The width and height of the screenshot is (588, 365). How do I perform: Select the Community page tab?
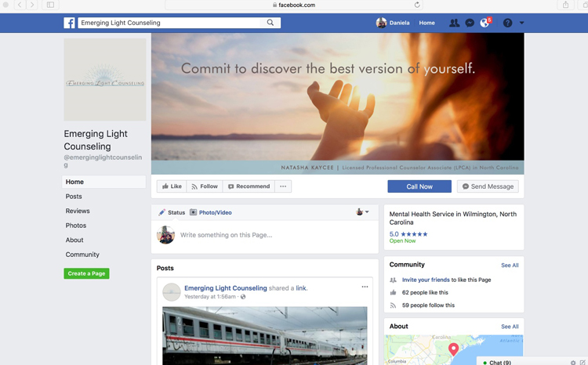(x=82, y=255)
